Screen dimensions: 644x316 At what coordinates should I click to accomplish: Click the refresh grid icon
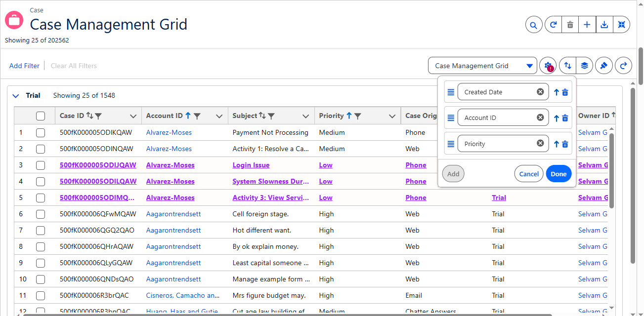tap(554, 25)
